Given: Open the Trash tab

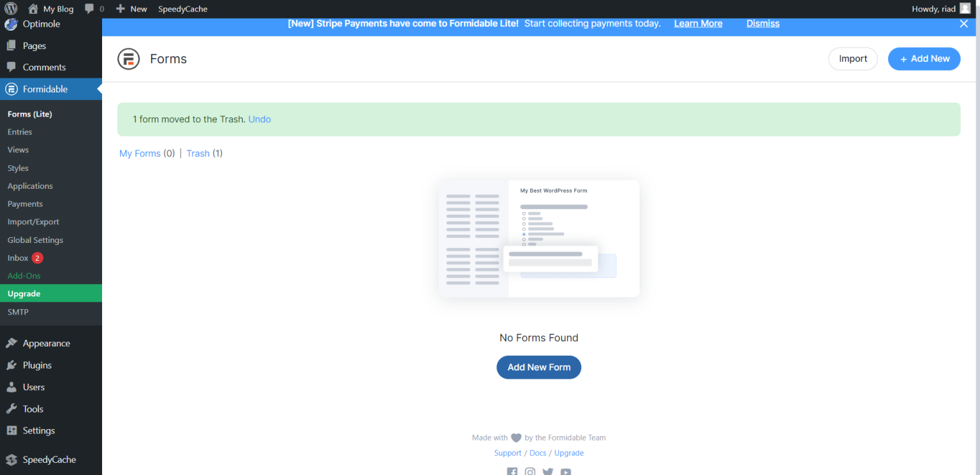Looking at the screenshot, I should (x=198, y=153).
